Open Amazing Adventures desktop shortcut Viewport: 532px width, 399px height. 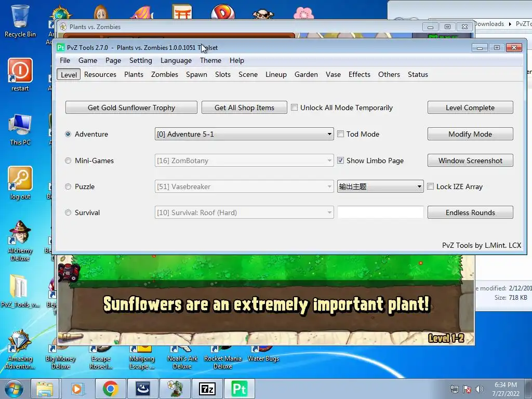pos(20,350)
